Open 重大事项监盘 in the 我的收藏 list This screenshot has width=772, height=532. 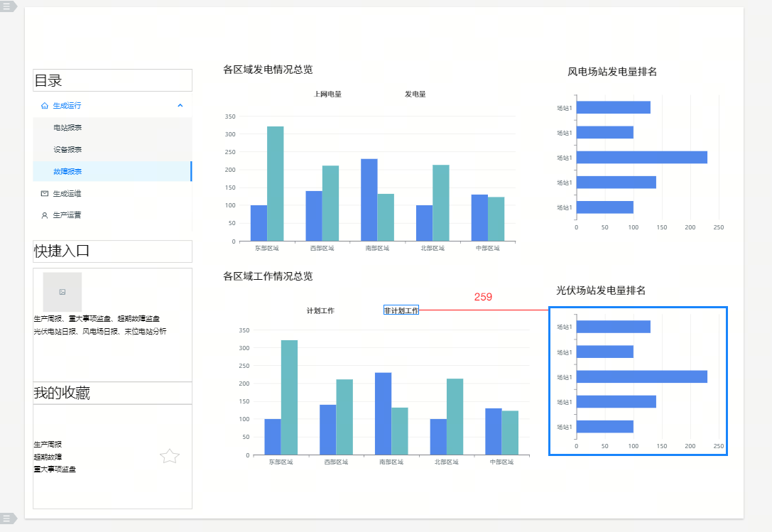55,469
